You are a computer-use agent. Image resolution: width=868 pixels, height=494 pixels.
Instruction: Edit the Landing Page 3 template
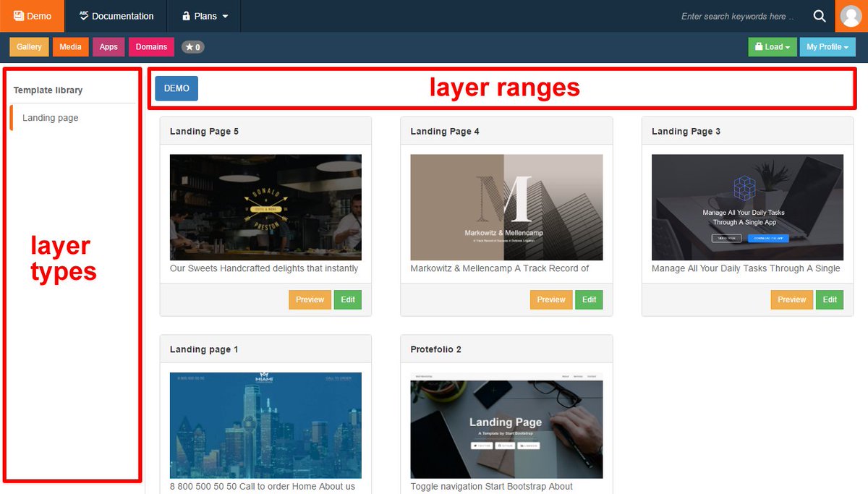[x=830, y=299]
